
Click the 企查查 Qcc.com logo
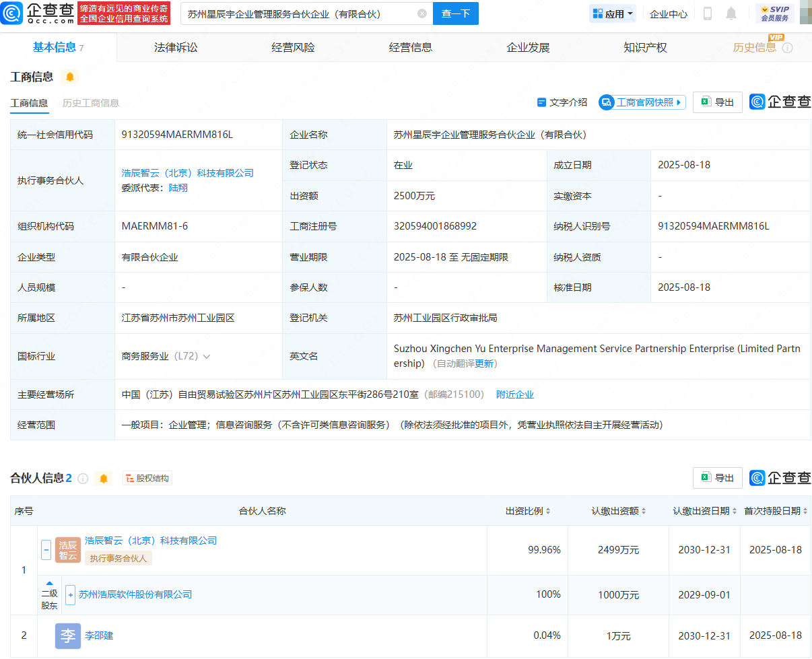[x=38, y=13]
